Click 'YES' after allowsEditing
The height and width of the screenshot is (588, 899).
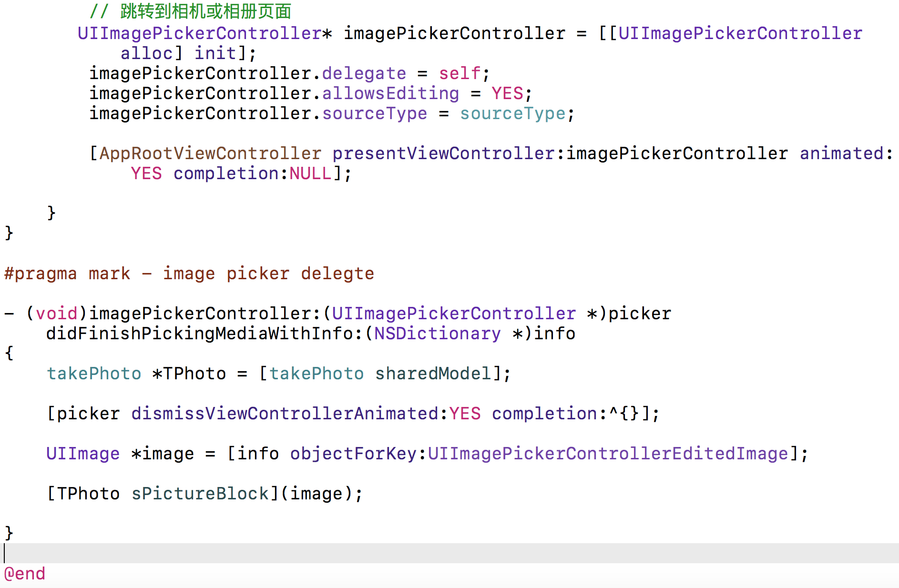(507, 93)
